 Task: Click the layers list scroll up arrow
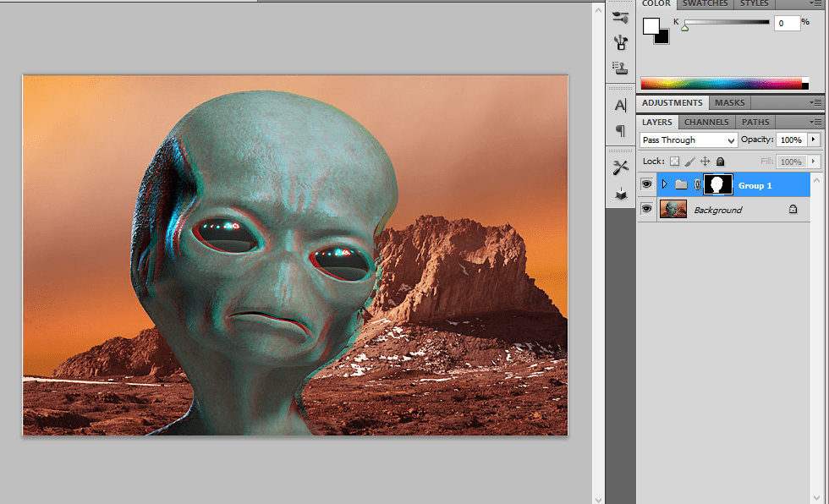point(817,180)
